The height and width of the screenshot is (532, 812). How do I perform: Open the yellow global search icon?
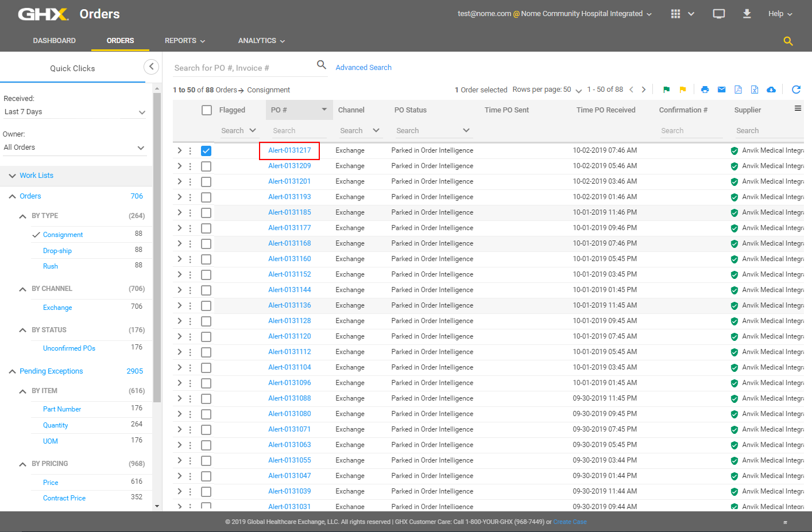[x=788, y=41]
